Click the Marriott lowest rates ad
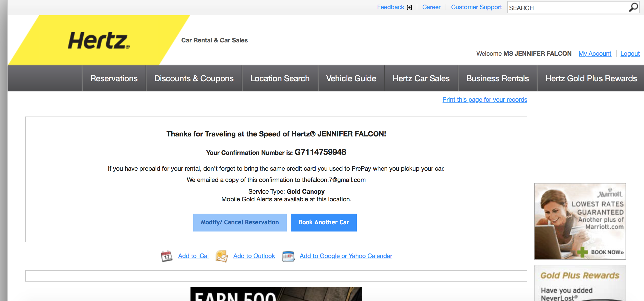The height and width of the screenshot is (301, 644). pyautogui.click(x=580, y=221)
